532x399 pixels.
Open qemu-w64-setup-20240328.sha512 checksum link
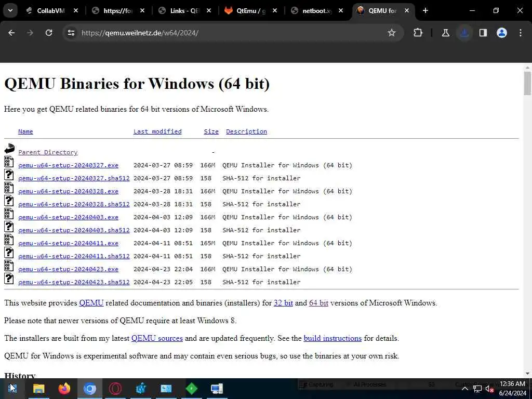[74, 204]
